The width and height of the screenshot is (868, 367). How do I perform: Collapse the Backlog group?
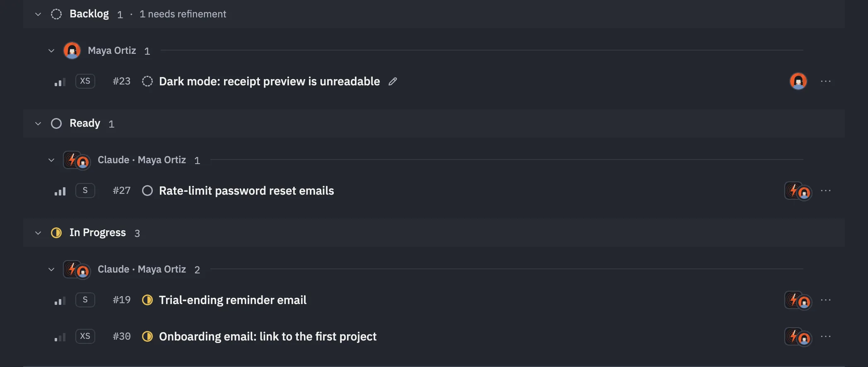click(x=38, y=14)
